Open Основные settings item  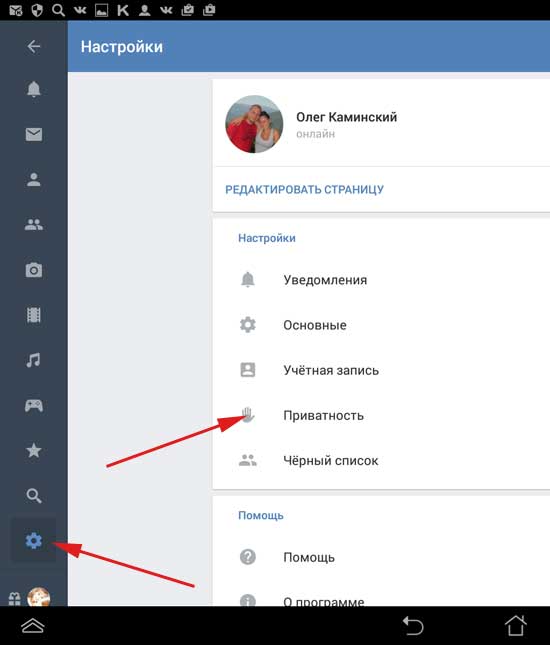pos(381,325)
